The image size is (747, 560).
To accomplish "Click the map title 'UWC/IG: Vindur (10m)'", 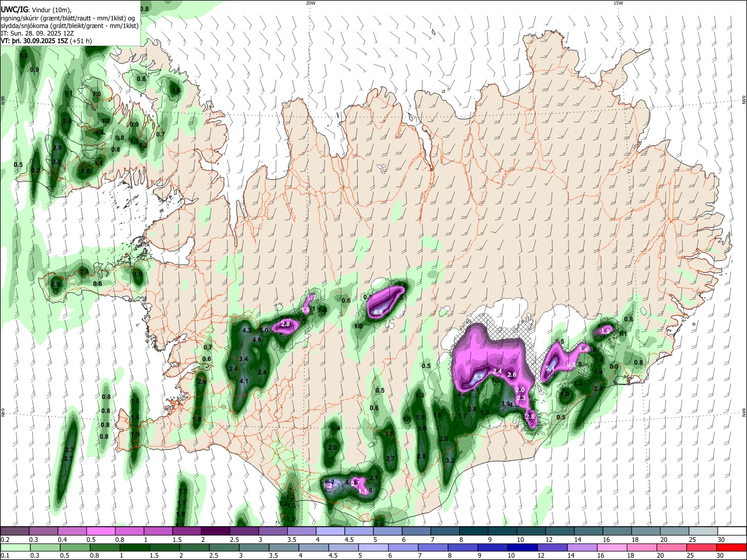I will pos(36,9).
